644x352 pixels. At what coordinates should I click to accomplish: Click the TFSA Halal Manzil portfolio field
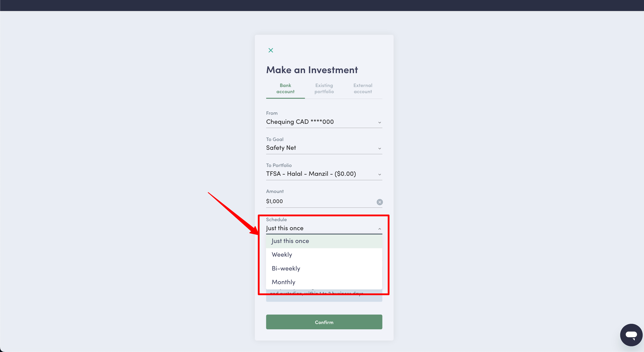click(313, 174)
